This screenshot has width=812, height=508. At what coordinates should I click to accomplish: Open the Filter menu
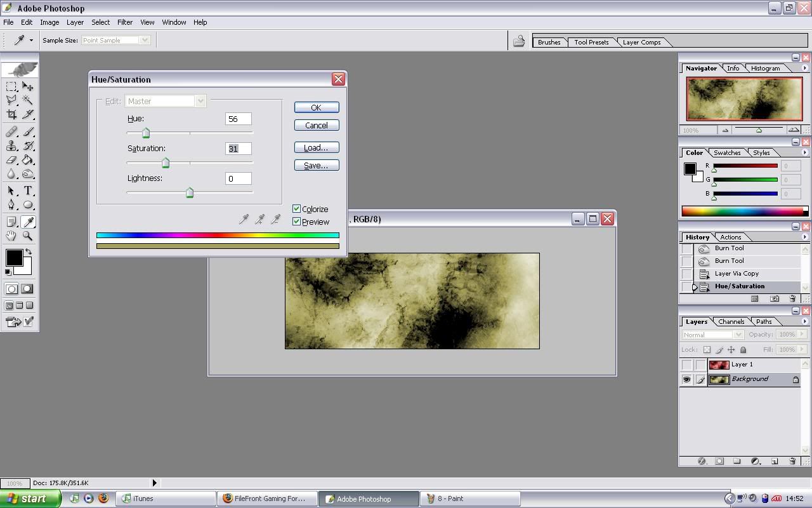pyautogui.click(x=124, y=22)
